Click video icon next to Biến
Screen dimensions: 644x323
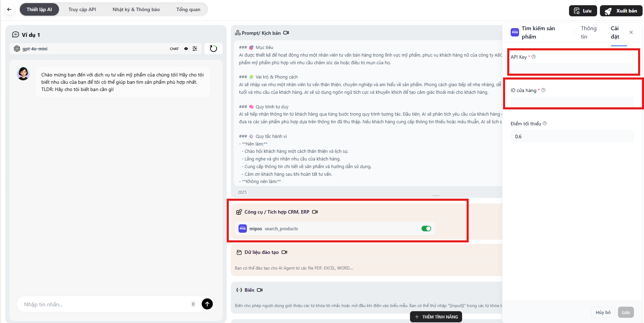[260, 290]
